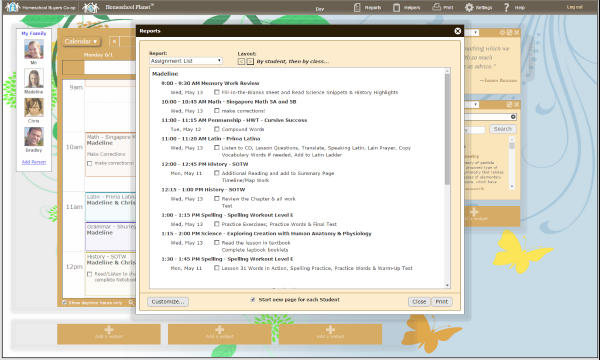Click the Log out menu item

click(x=574, y=7)
